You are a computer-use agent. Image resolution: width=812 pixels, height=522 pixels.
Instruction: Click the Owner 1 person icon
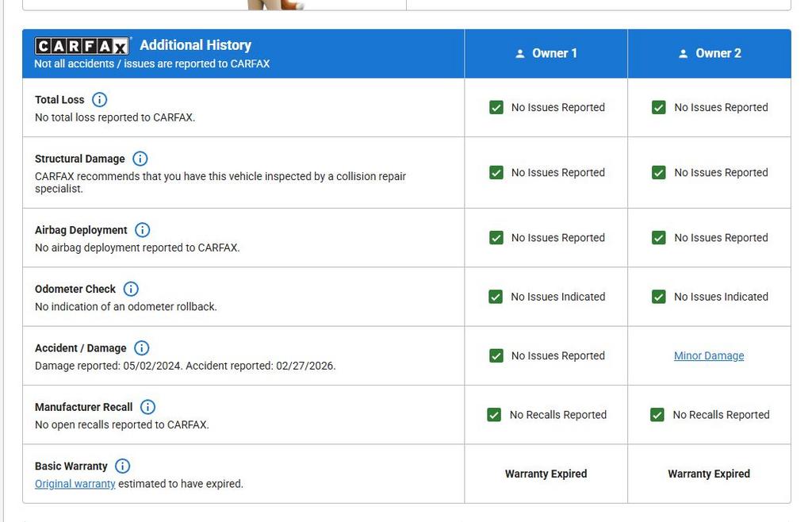[520, 53]
